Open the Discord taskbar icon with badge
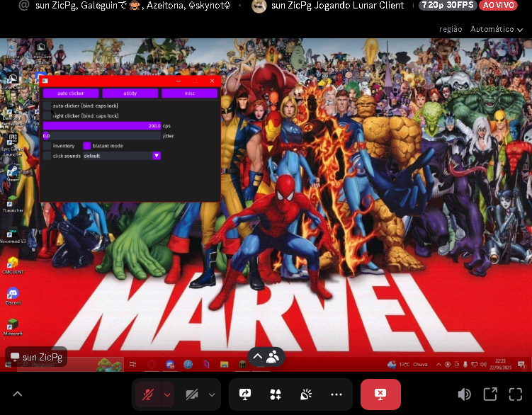 coord(170,365)
